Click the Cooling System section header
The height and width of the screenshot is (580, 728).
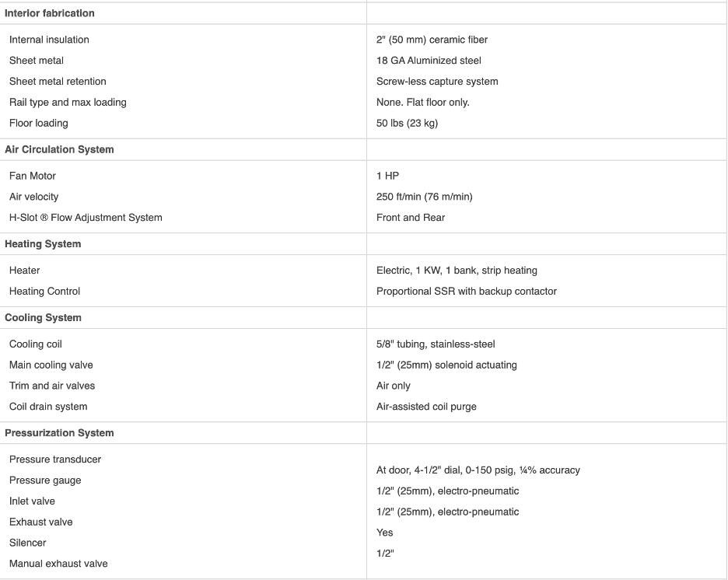(x=43, y=318)
